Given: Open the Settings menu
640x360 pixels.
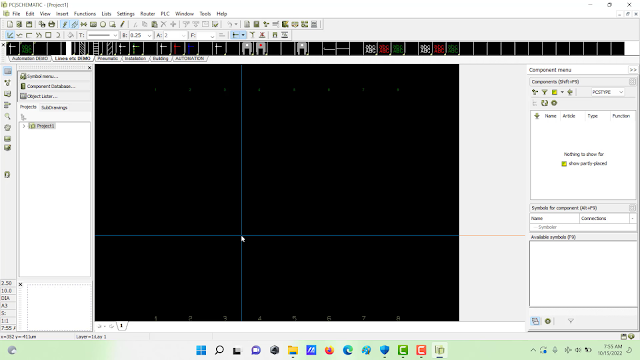Looking at the screenshot, I should coord(125,14).
